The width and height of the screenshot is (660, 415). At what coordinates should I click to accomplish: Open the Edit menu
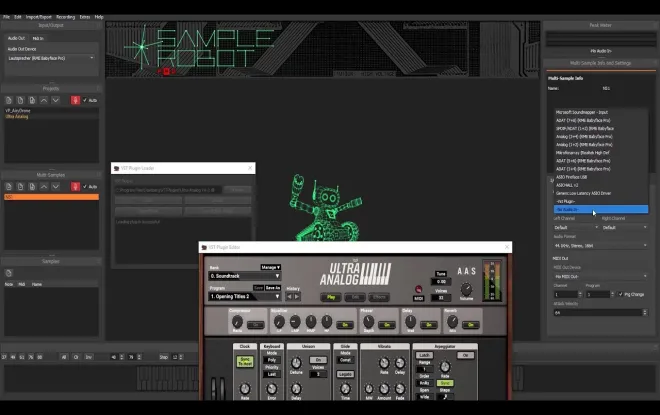point(18,17)
